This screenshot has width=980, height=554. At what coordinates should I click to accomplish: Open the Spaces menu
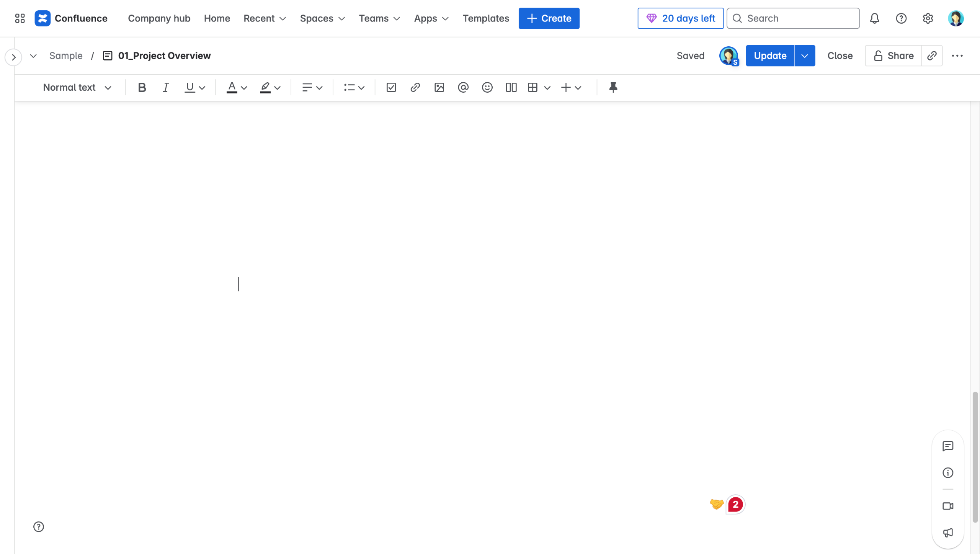322,18
